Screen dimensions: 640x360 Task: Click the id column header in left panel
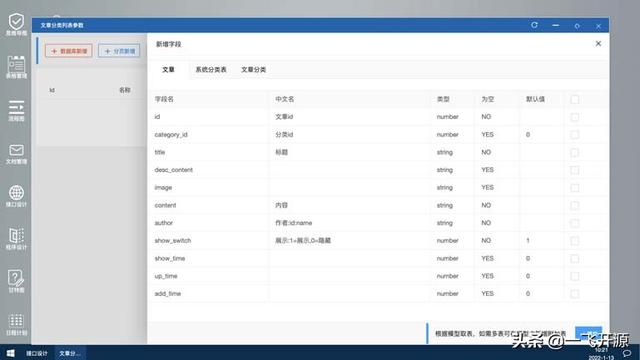(52, 90)
